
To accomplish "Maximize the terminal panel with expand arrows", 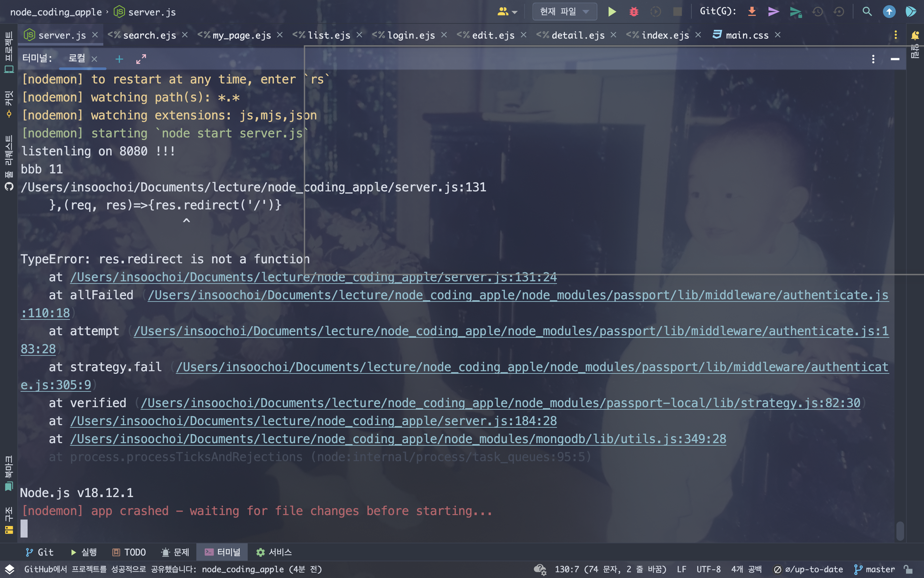I will [x=141, y=59].
